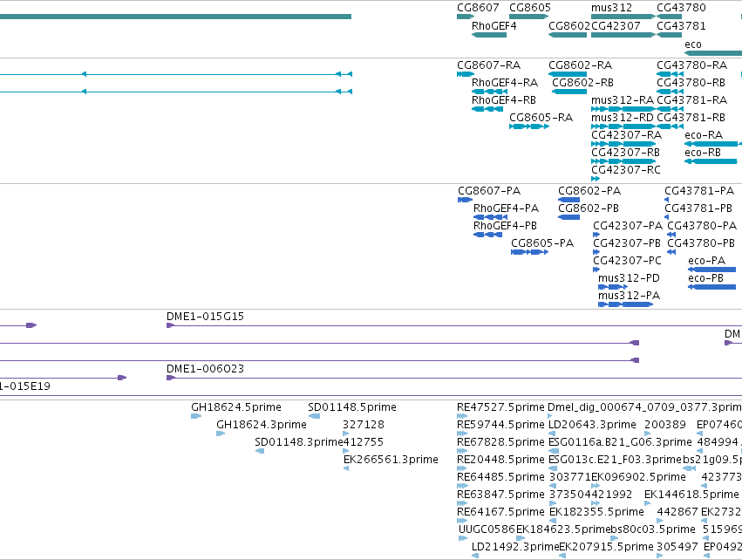The width and height of the screenshot is (742, 560).
Task: Open the mus312-PA protein label
Action: click(629, 297)
